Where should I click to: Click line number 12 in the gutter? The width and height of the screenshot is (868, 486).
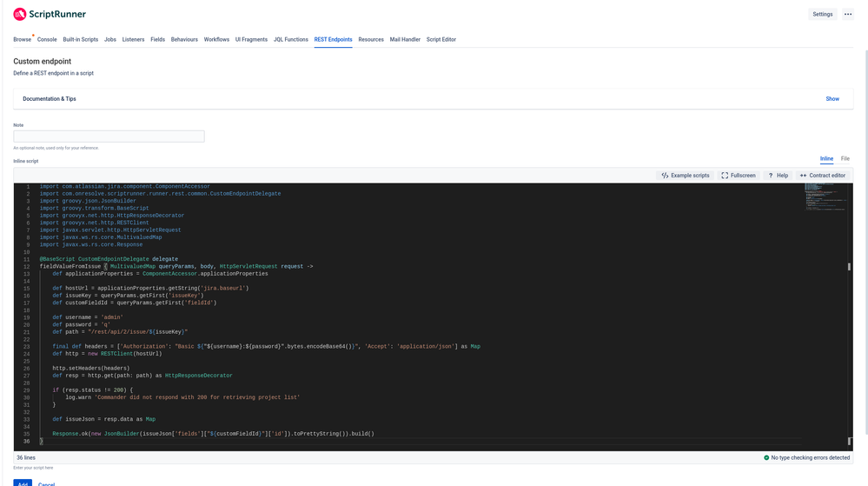pos(27,267)
